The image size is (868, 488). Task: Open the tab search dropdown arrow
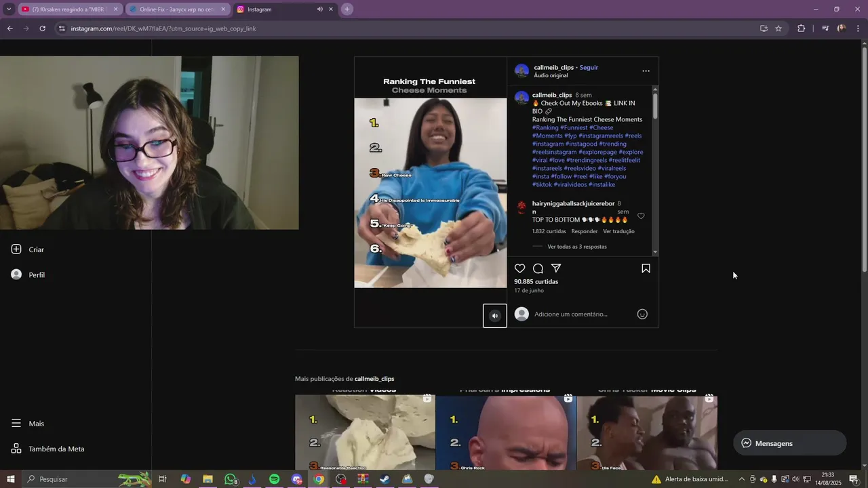click(x=8, y=9)
